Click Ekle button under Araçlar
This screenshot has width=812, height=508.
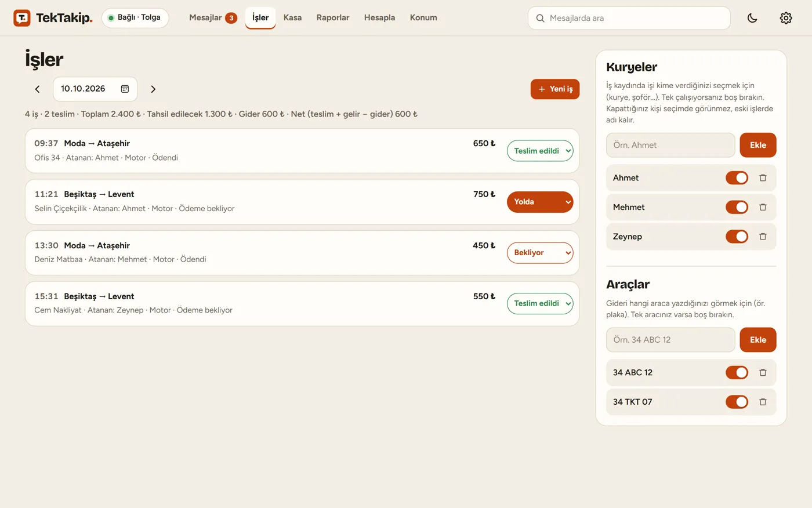coord(758,340)
